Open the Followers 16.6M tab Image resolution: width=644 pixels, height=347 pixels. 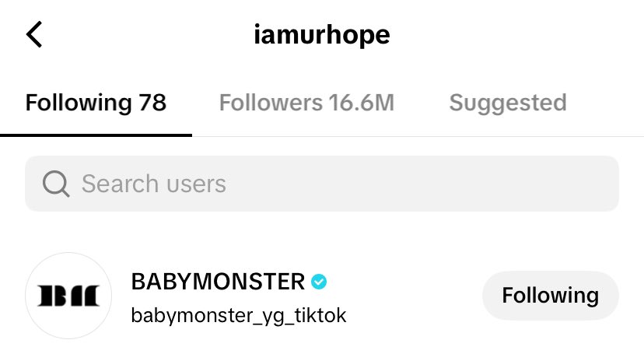pos(306,103)
